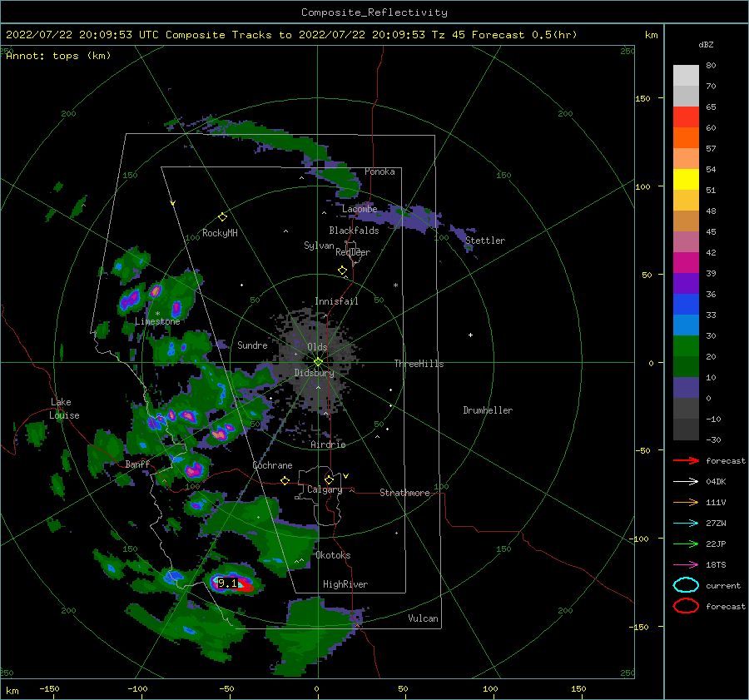Click the Lacombe town label
Screen dimensions: 749x700
pyautogui.click(x=360, y=209)
